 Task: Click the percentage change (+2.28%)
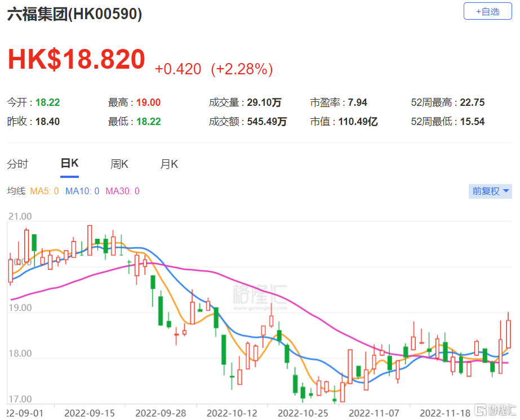[x=242, y=69]
